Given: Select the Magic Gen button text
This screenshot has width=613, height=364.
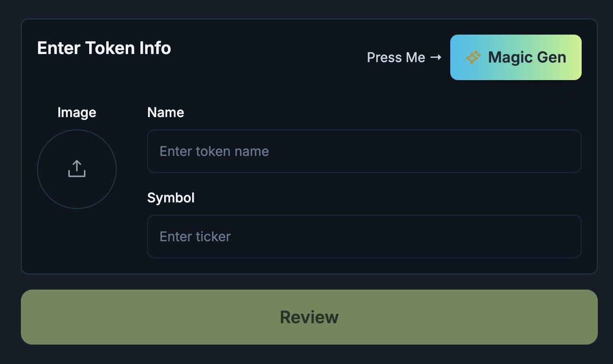Looking at the screenshot, I should point(527,57).
